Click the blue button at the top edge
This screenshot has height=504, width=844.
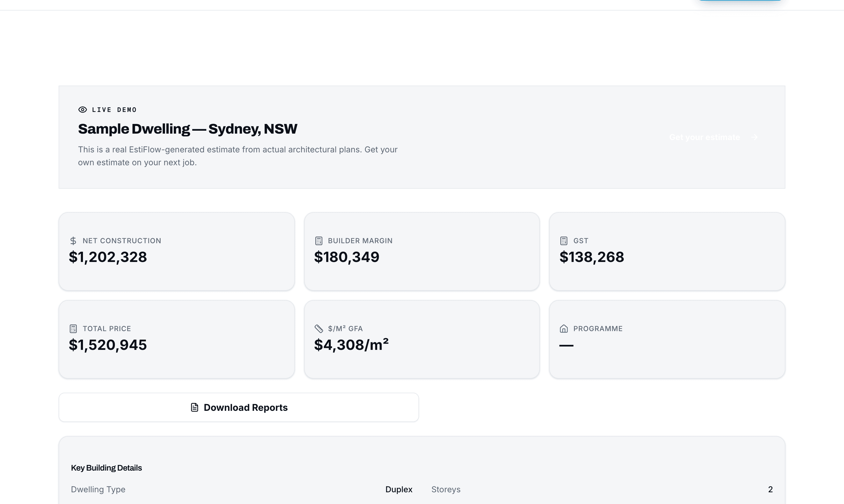tap(740, 0)
